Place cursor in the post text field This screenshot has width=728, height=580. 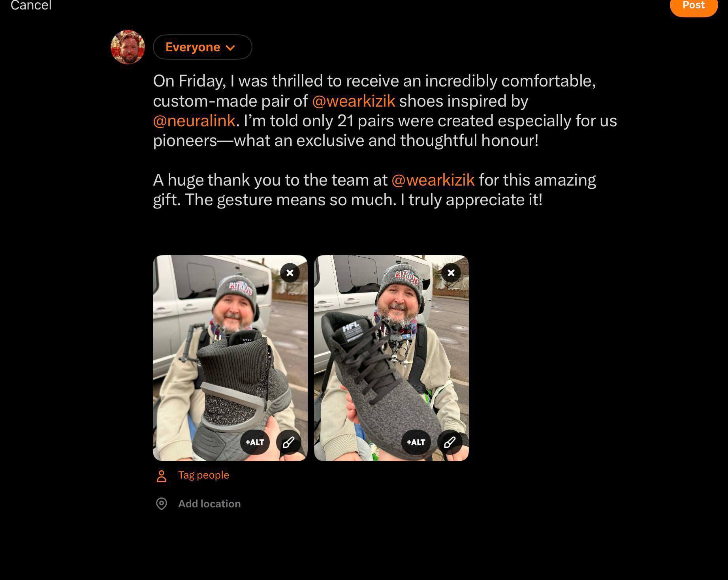tap(385, 140)
